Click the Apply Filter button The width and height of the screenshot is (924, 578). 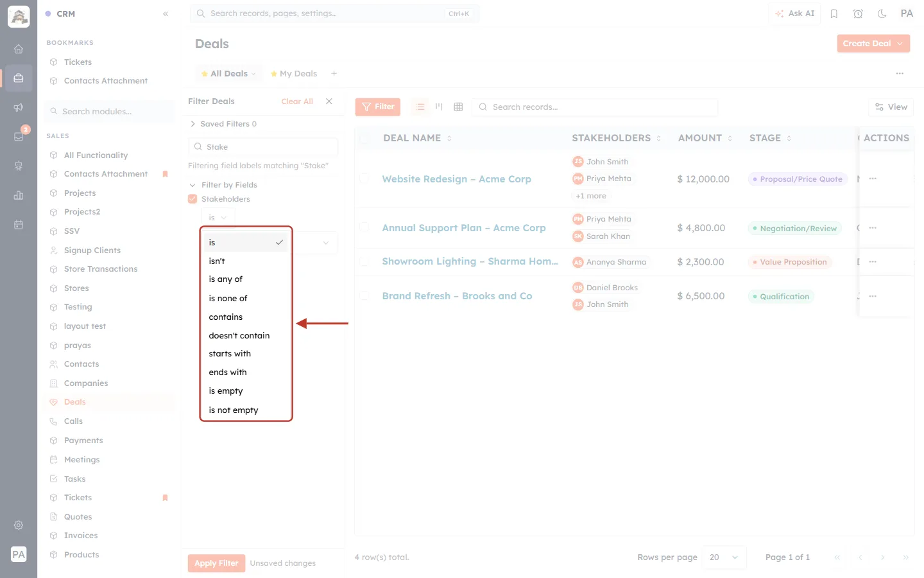216,563
